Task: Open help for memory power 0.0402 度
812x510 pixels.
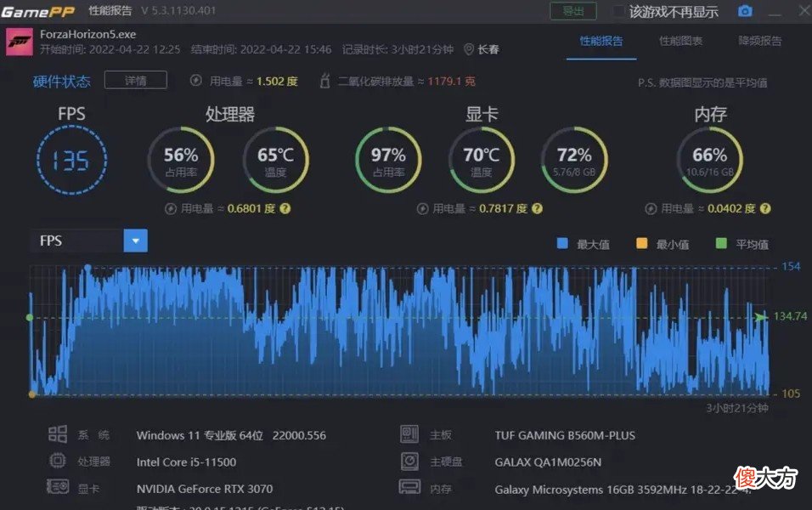Action: point(765,208)
